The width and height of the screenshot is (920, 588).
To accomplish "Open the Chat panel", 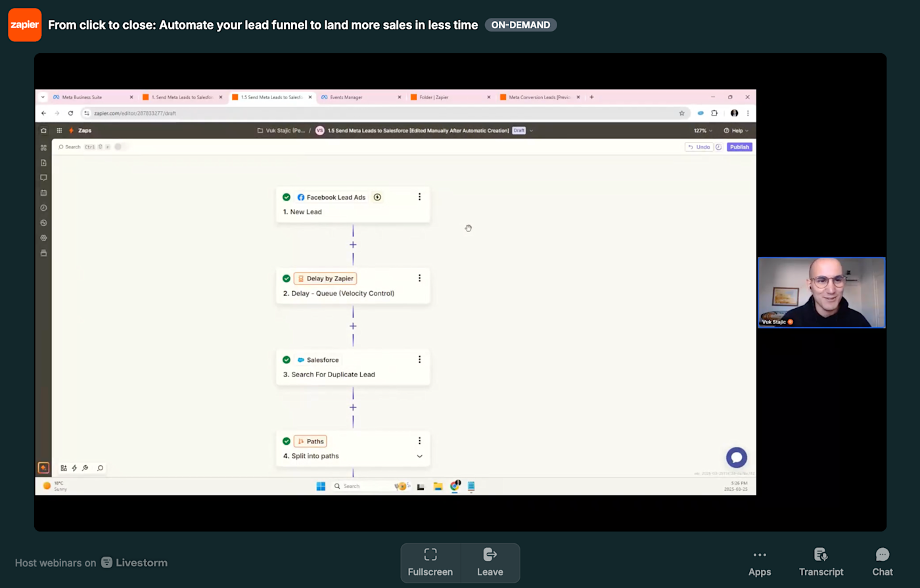I will 883,563.
